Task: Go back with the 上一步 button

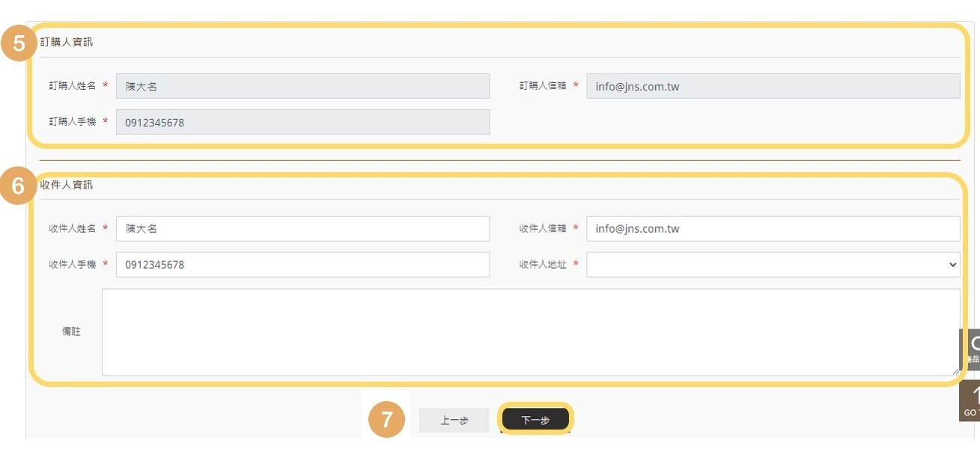Action: [454, 421]
